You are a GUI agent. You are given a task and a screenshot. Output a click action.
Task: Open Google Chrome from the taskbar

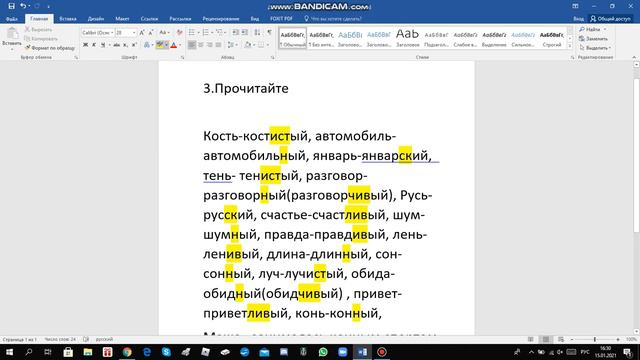click(127, 352)
